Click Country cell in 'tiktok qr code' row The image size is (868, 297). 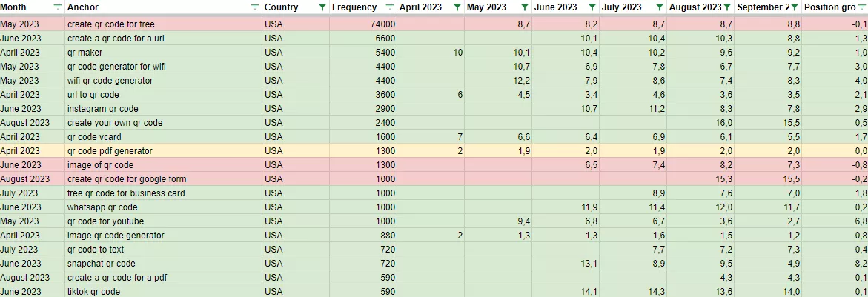click(296, 292)
